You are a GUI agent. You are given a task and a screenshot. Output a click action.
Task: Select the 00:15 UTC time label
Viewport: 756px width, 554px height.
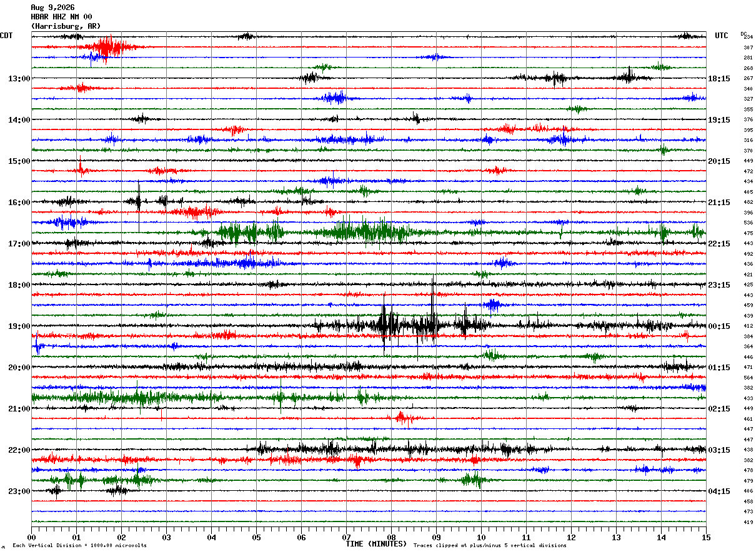click(x=719, y=326)
